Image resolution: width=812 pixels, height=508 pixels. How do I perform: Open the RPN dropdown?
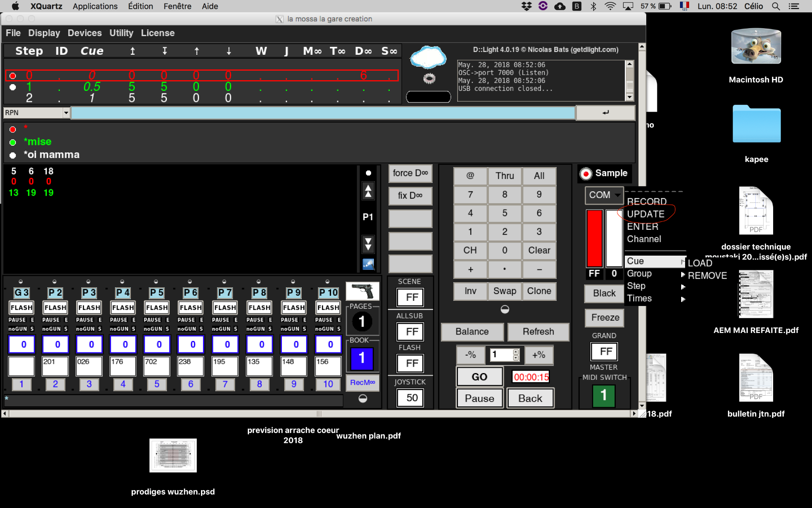[x=66, y=113]
